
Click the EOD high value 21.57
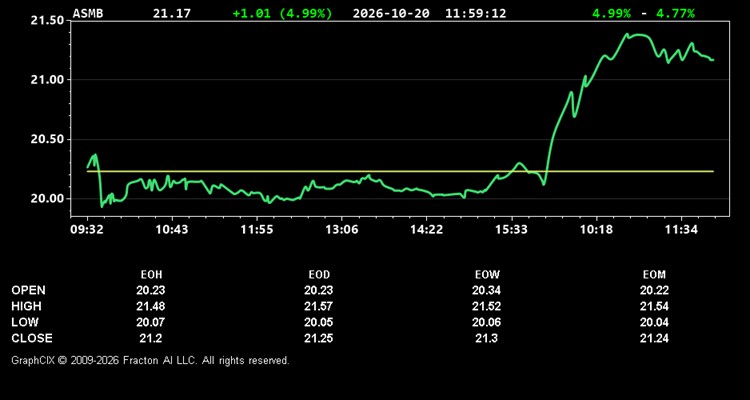(x=319, y=306)
